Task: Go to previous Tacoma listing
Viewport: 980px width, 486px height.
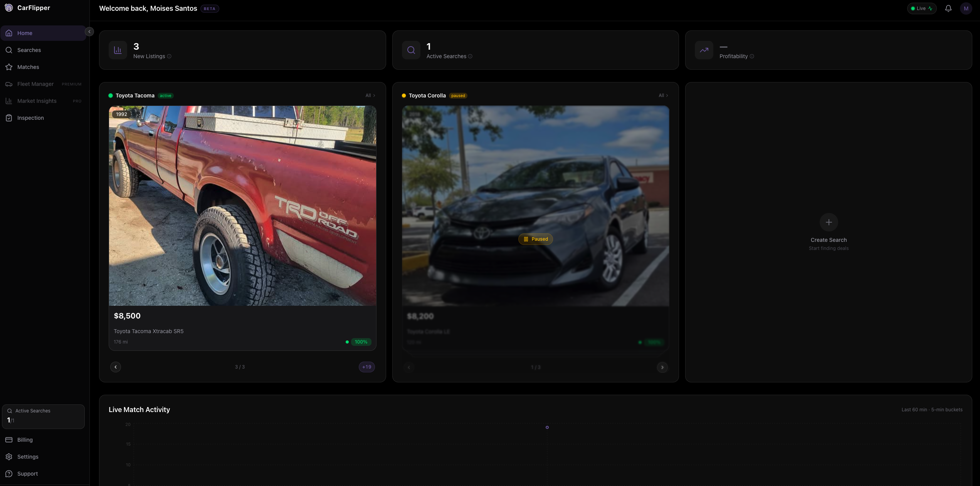Action: point(116,367)
